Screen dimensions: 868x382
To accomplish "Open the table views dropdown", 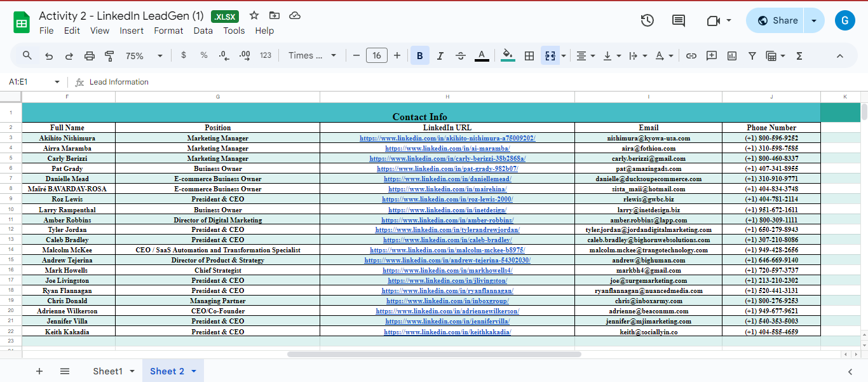I will tap(776, 56).
